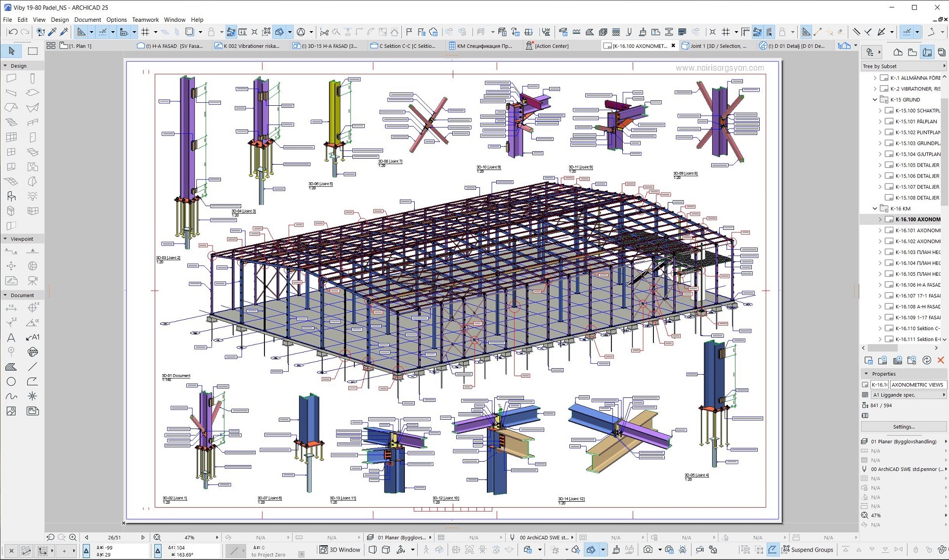949x560 pixels.
Task: Expand the K-16.101 AXONOM layout
Action: pyautogui.click(x=880, y=230)
